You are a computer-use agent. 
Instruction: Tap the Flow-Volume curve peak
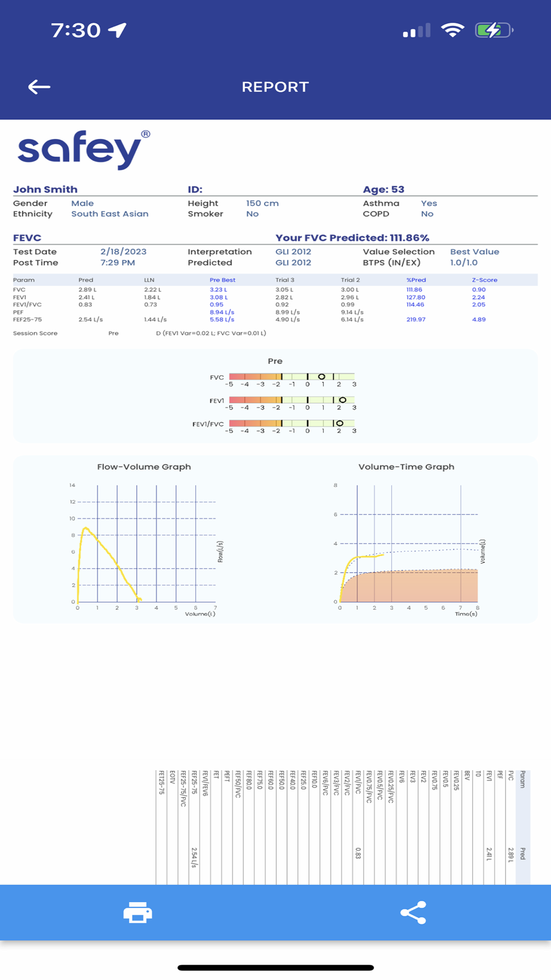(x=85, y=529)
